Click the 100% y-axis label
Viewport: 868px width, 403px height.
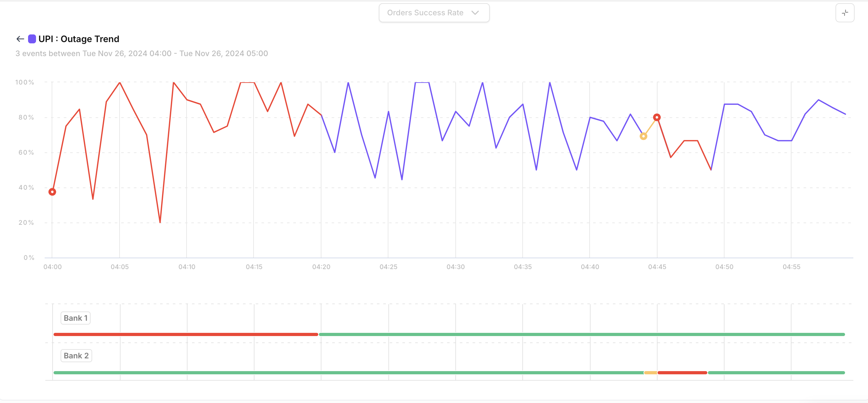coord(25,82)
